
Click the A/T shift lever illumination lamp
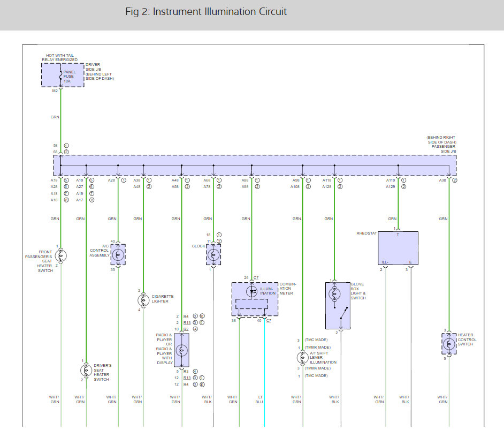tap(302, 358)
